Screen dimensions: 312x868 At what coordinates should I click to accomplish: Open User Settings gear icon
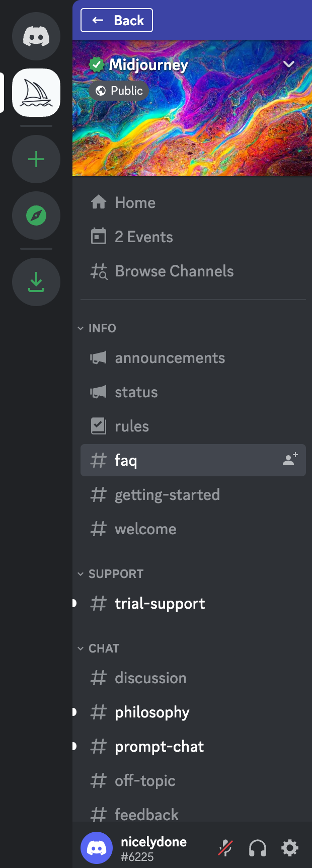[x=289, y=848]
